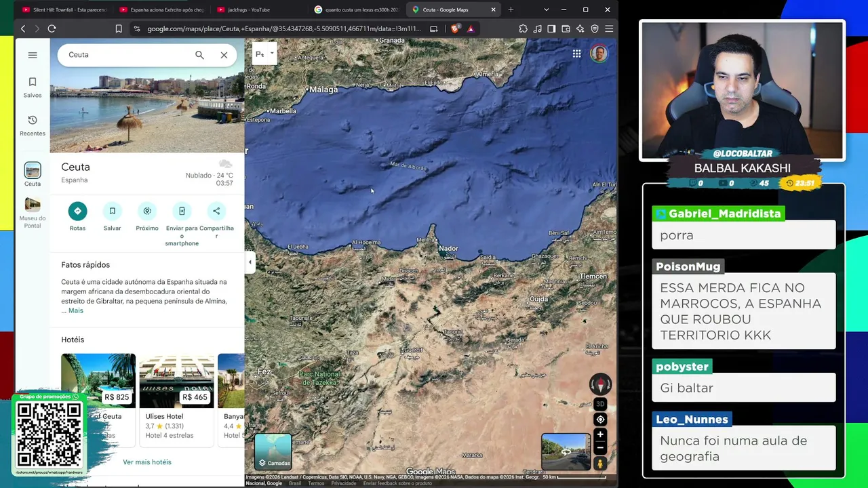This screenshot has width=868, height=488.
Task: Switch to the Silent Hill: Townfall tab
Action: [64, 9]
